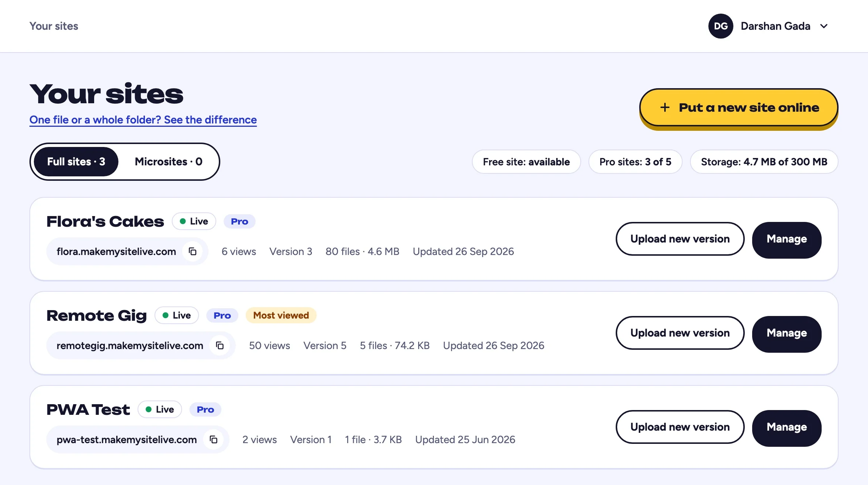Click 80 files · 4.6 MB text

point(362,251)
